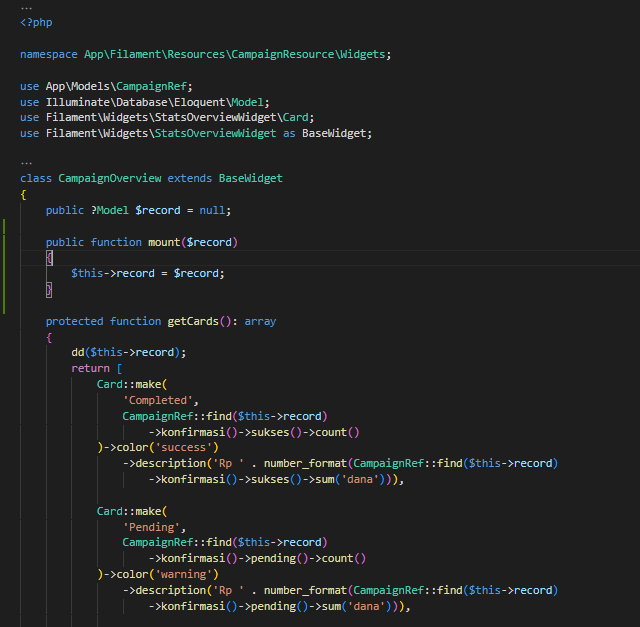Click the public keyword before ?Model
Image resolution: width=640 pixels, height=627 pixels.
pos(64,210)
